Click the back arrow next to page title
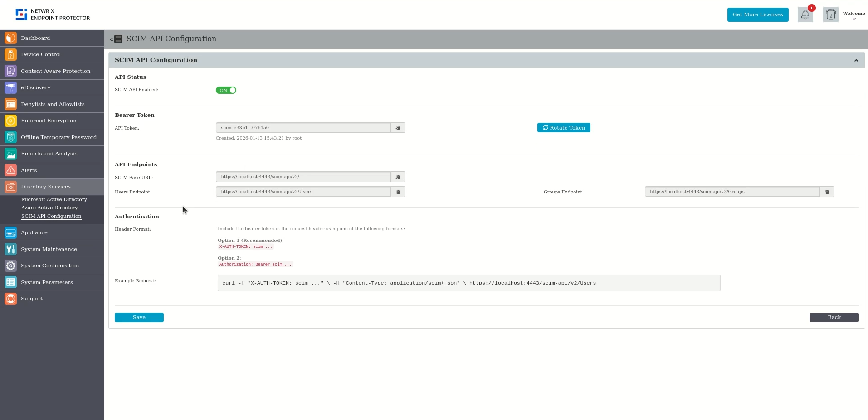 [x=111, y=39]
